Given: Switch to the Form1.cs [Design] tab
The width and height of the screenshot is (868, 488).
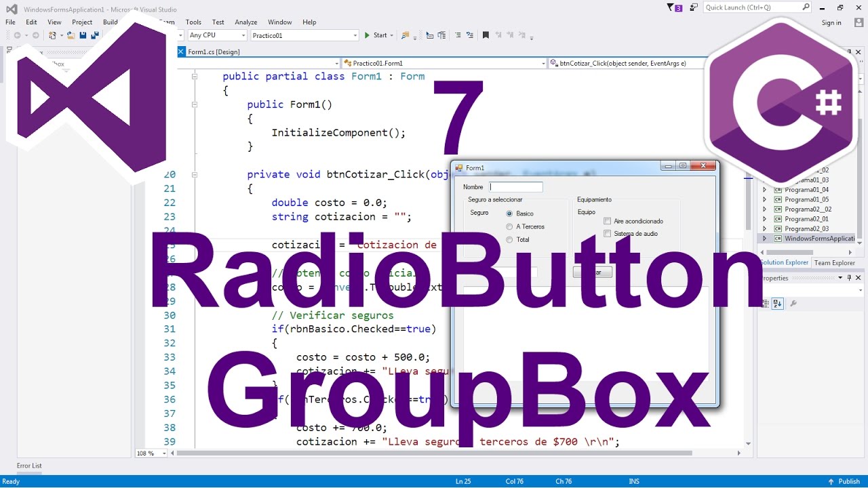Looking at the screenshot, I should tap(214, 52).
